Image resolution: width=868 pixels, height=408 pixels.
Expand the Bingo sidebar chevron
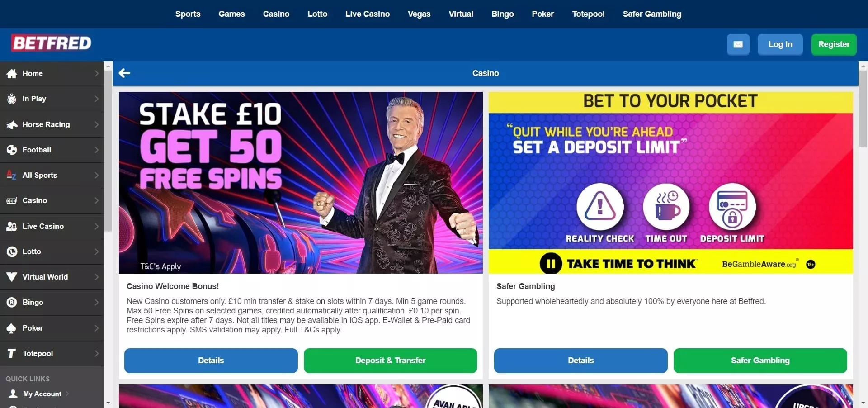96,302
